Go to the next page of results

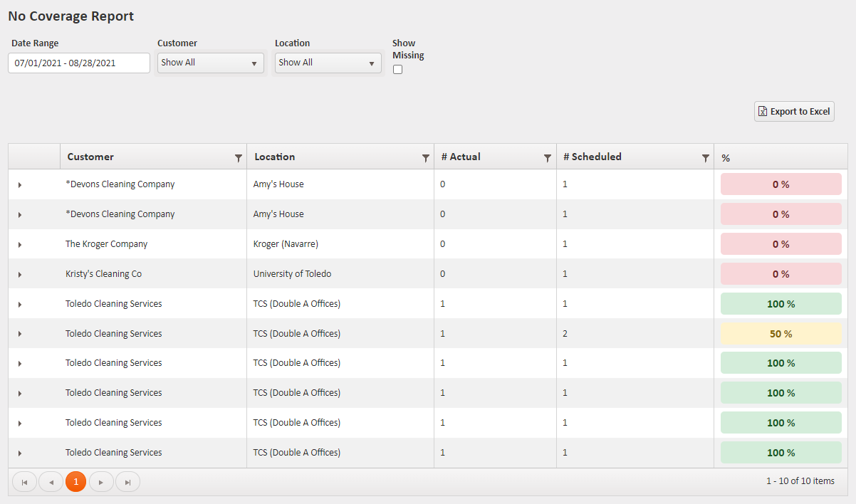click(101, 482)
